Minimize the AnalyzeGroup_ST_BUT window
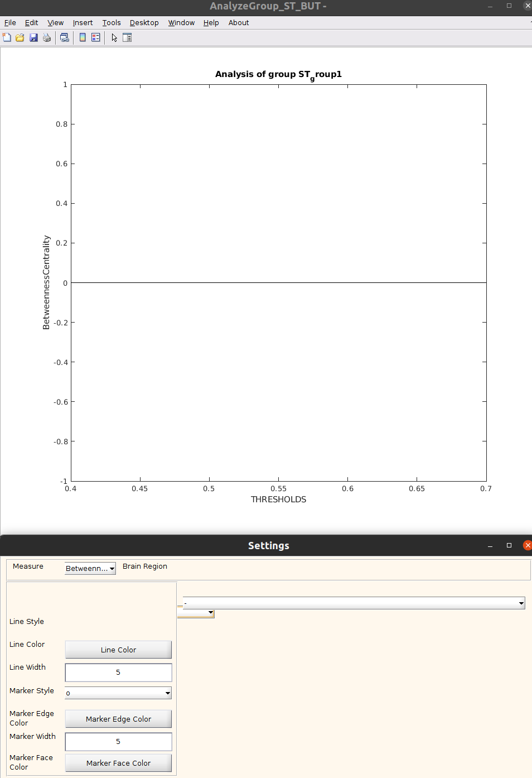 [x=490, y=6]
